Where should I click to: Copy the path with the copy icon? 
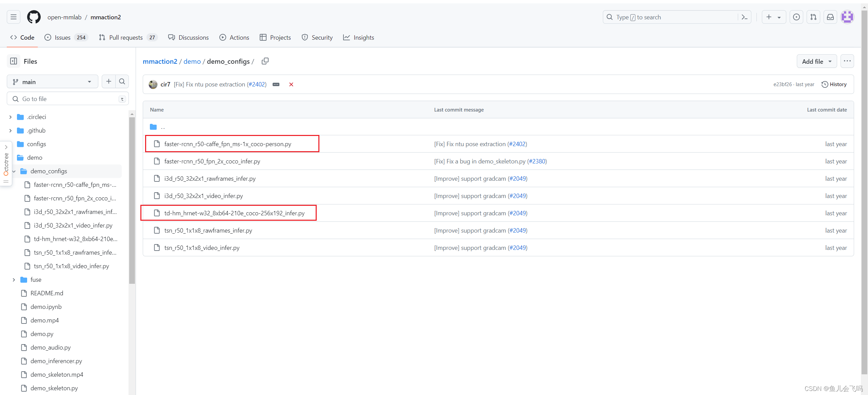click(x=265, y=61)
